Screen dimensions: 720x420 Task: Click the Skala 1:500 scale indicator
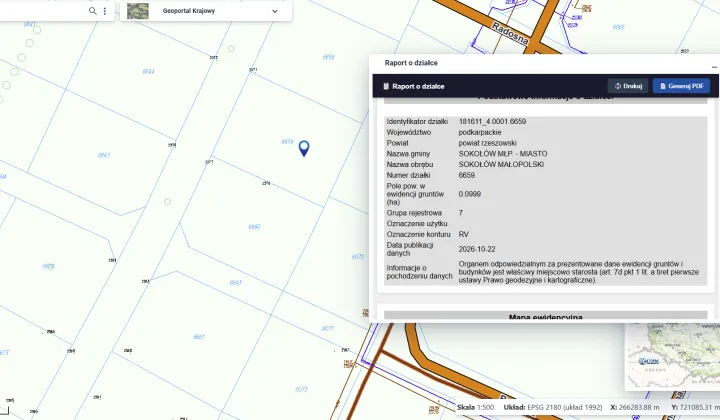coord(475,407)
